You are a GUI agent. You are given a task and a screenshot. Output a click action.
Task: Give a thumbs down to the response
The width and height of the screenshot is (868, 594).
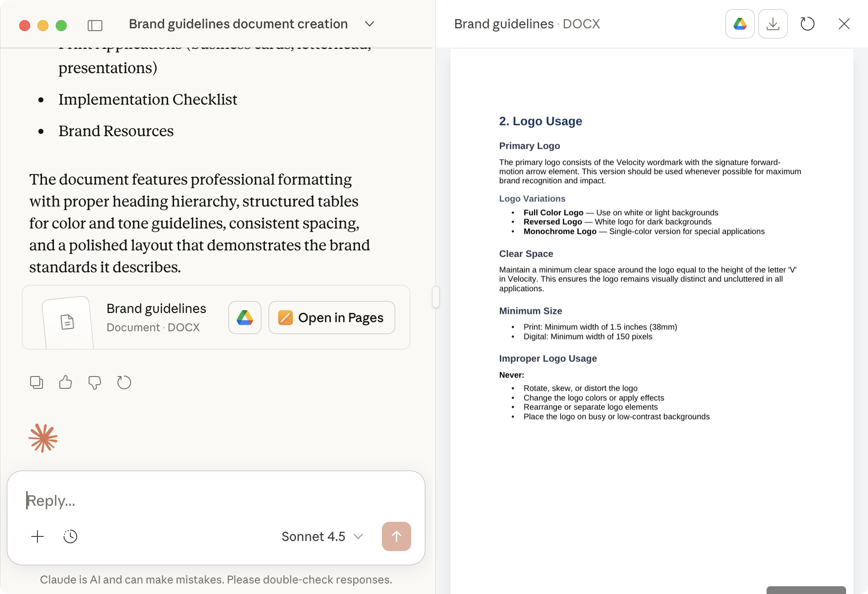coord(95,382)
